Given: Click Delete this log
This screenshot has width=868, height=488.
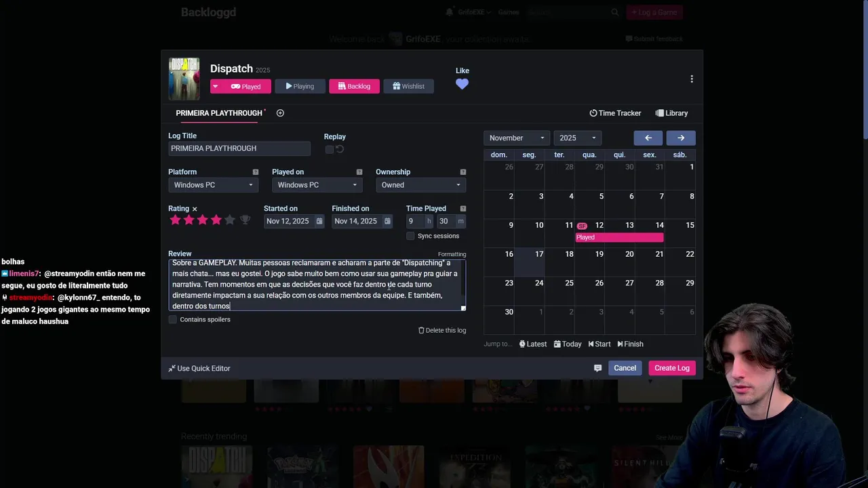Looking at the screenshot, I should 442,330.
